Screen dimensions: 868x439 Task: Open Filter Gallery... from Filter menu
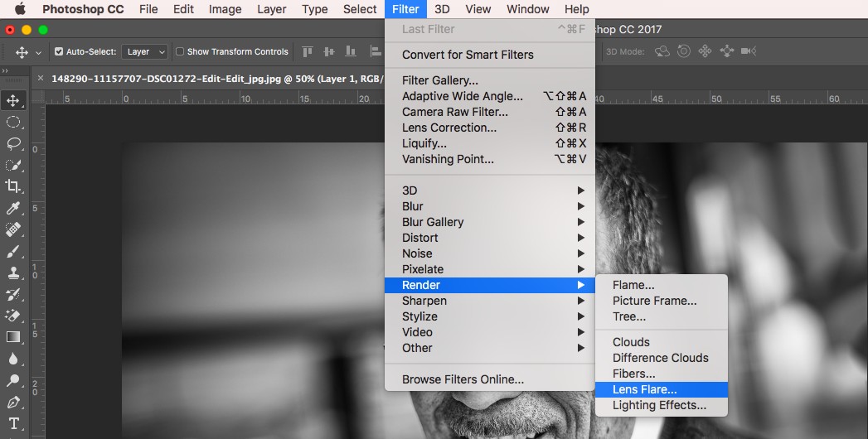click(x=490, y=80)
